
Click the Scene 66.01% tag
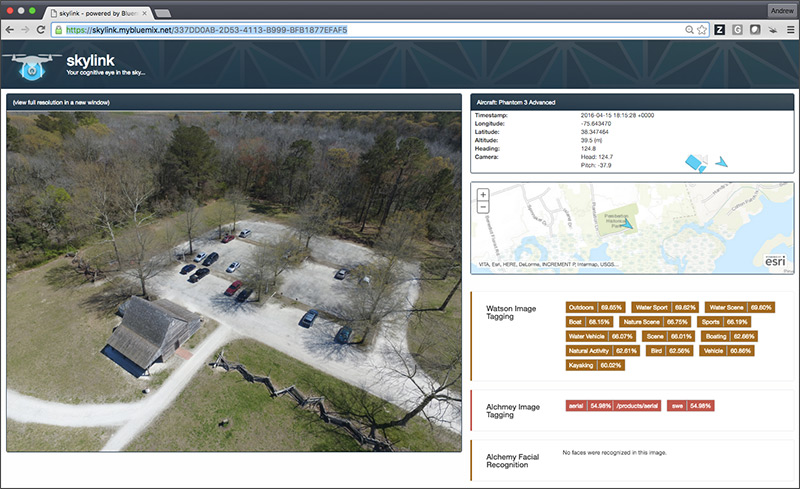[668, 336]
